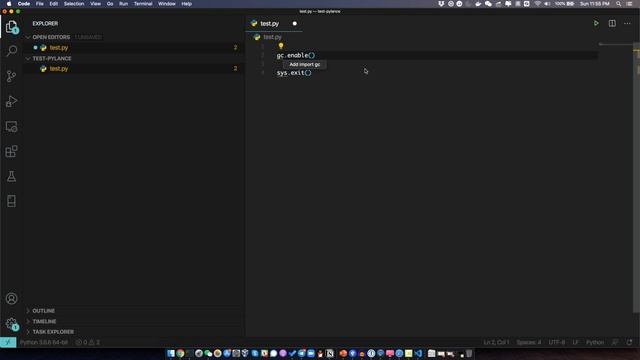
Task: Click the feedback icon in status bar
Action: 615,342
